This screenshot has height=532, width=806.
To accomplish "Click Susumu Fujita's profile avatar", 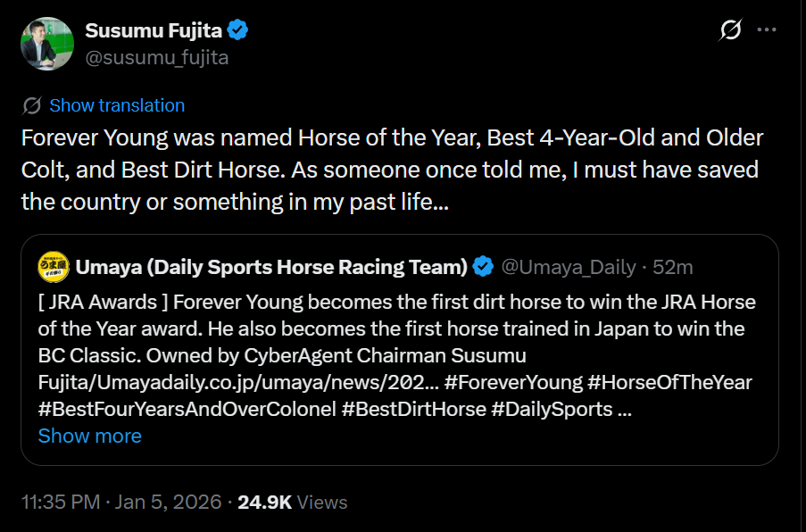I will point(46,43).
